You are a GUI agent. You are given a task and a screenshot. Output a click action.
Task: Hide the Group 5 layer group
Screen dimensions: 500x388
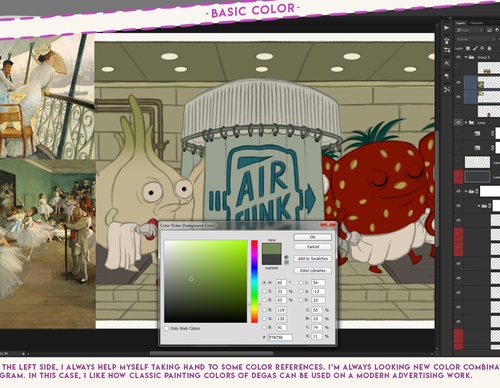(x=459, y=57)
